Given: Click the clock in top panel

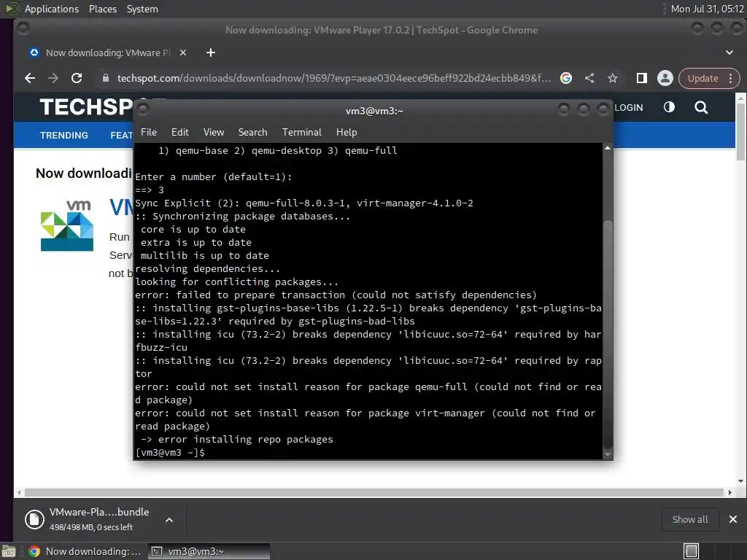Looking at the screenshot, I should 707,9.
